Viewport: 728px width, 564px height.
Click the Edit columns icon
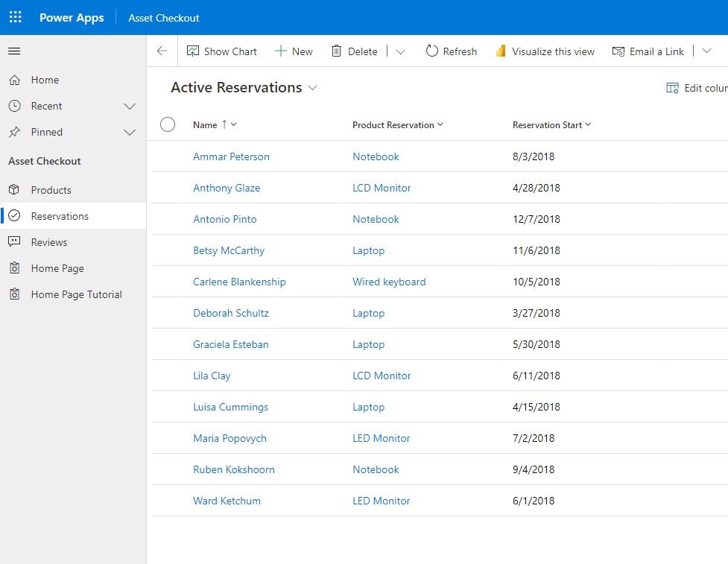pos(672,87)
